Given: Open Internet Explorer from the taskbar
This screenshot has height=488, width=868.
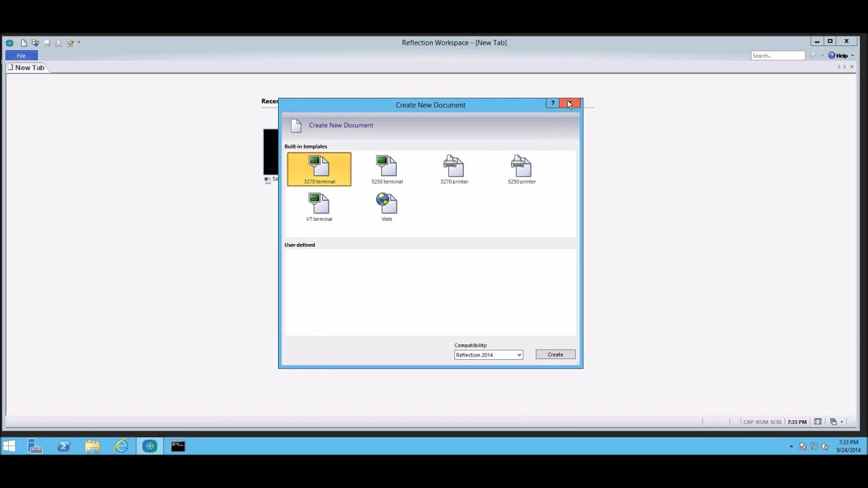Looking at the screenshot, I should point(121,446).
